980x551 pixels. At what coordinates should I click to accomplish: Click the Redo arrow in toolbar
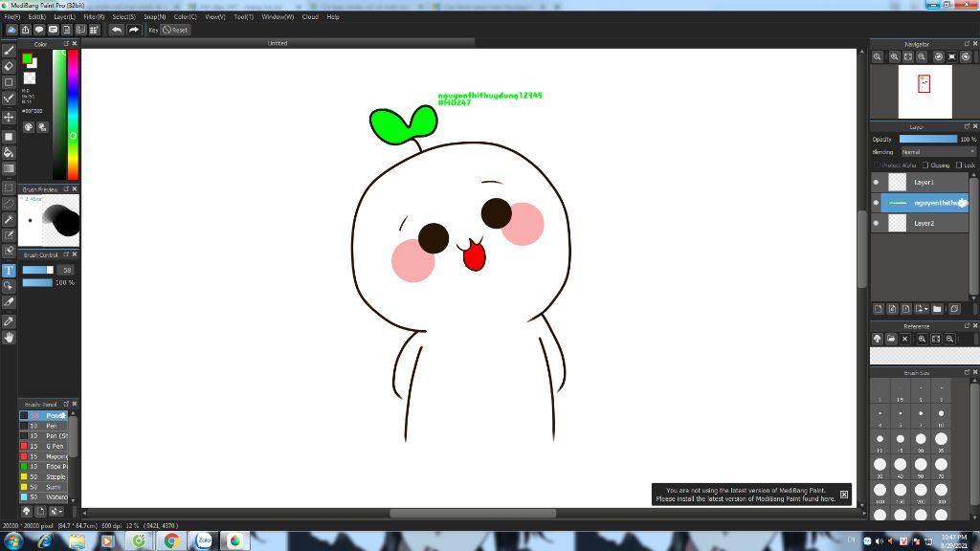[x=133, y=30]
